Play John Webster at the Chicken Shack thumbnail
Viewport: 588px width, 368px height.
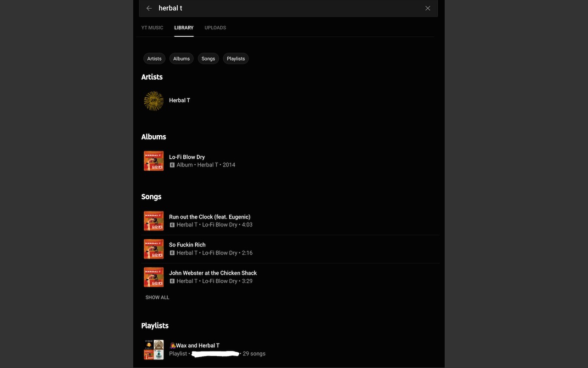153,277
